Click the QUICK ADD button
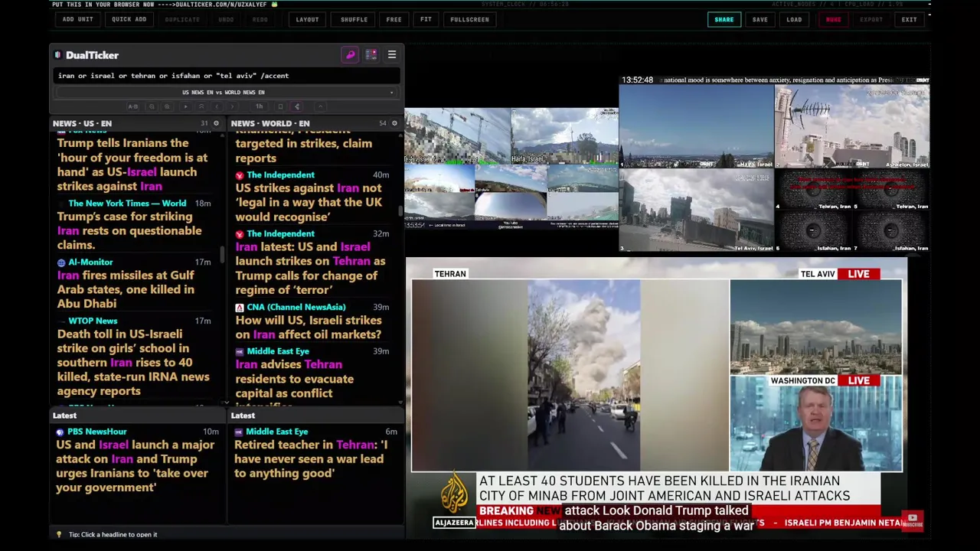The height and width of the screenshot is (551, 980). point(129,20)
